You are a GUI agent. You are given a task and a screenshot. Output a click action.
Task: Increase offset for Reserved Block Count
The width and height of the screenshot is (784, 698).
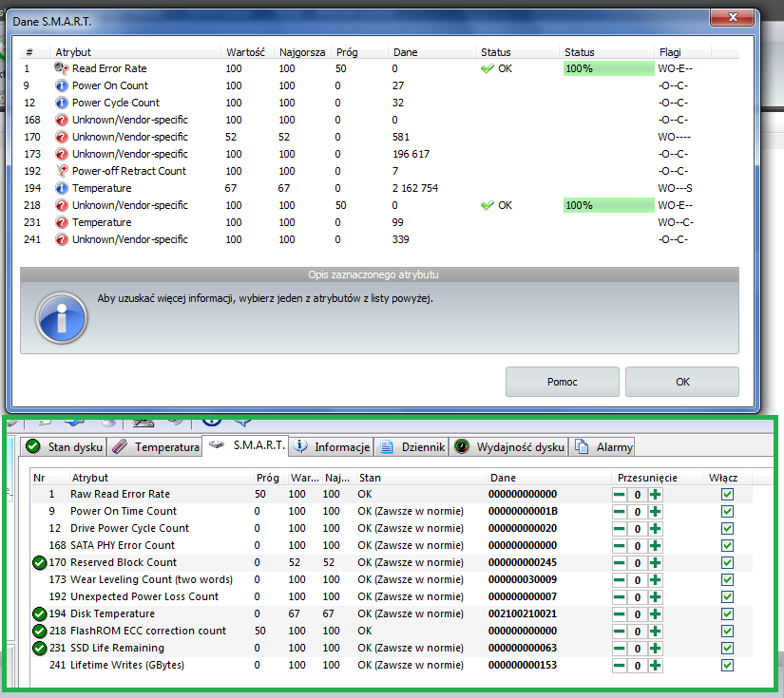pos(655,562)
